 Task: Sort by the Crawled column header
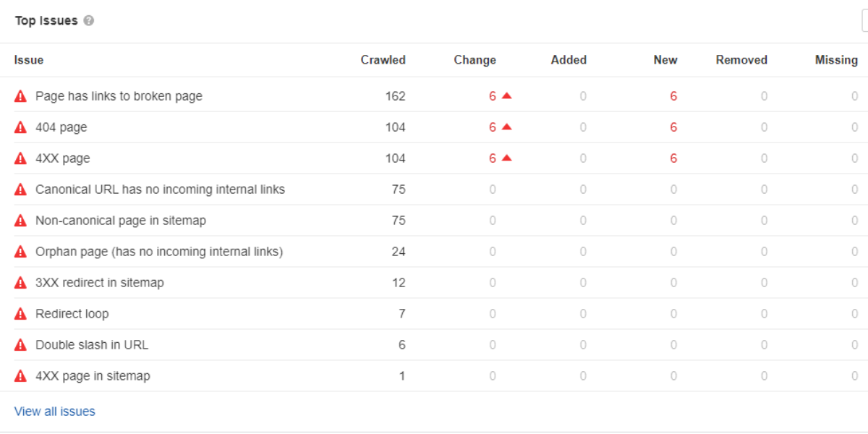(383, 60)
